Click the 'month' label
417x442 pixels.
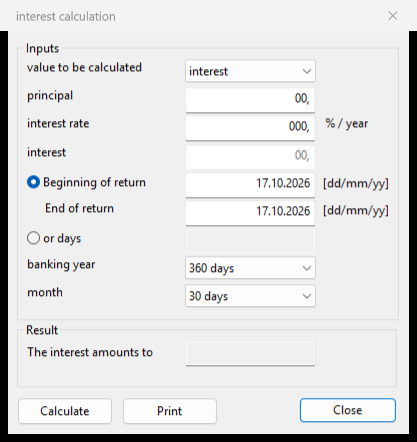coord(45,292)
